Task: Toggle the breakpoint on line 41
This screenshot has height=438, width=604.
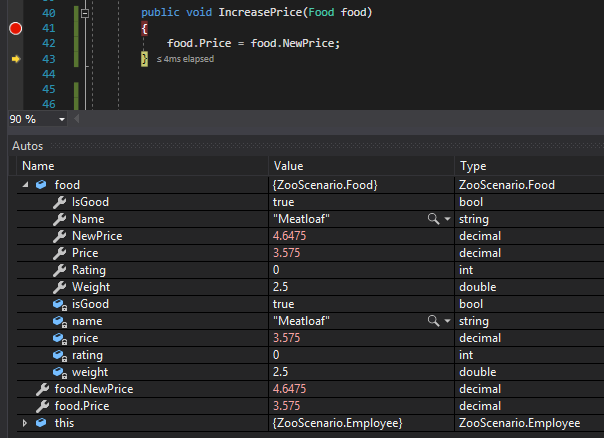Action: 15,29
